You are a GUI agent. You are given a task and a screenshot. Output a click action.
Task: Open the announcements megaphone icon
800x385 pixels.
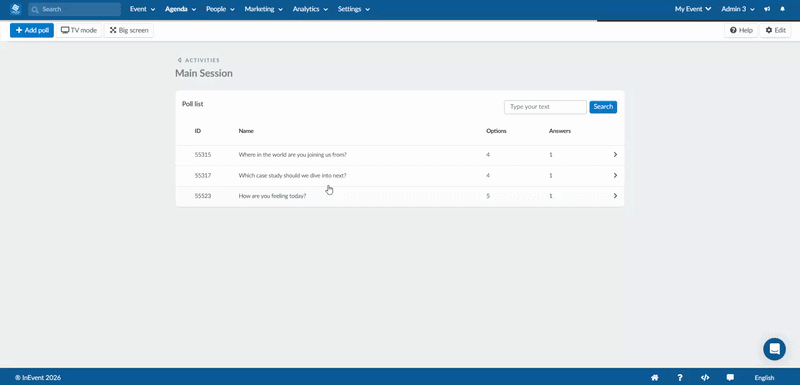[x=767, y=9]
